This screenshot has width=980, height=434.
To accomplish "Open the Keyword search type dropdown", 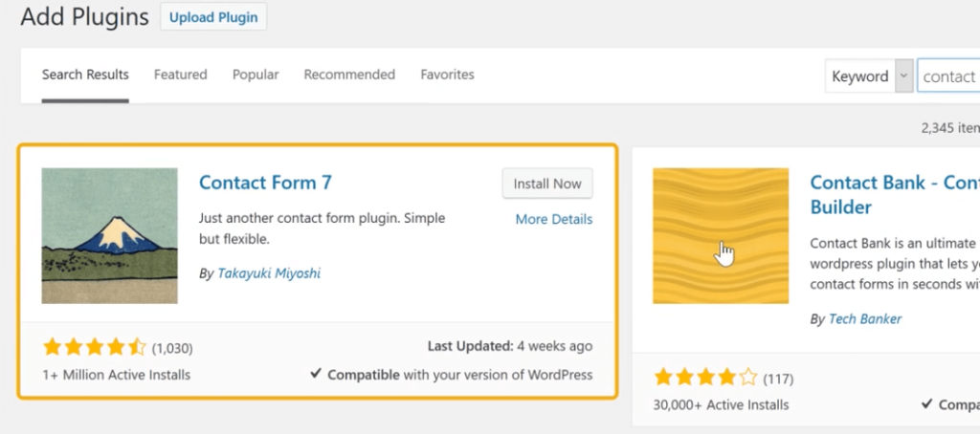I will coord(869,76).
